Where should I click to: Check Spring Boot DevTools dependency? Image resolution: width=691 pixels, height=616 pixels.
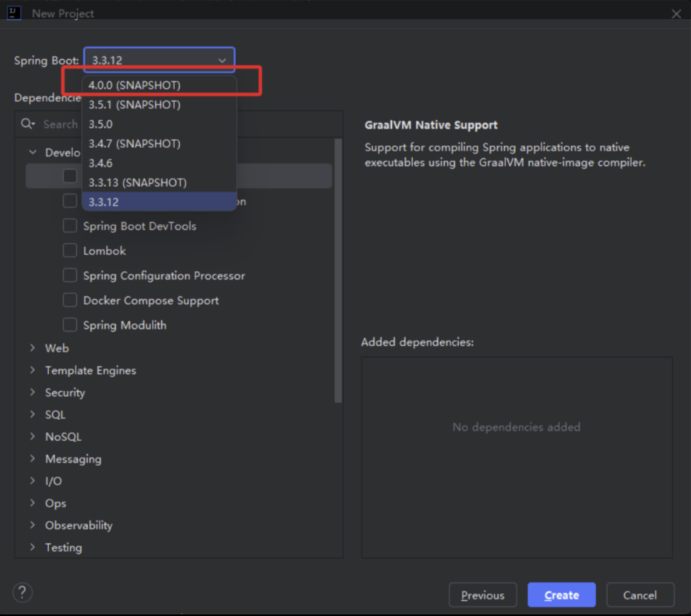(70, 226)
